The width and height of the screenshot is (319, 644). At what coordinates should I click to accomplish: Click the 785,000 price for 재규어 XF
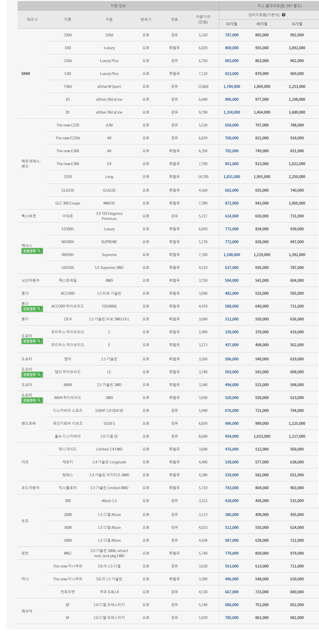(x=232, y=618)
